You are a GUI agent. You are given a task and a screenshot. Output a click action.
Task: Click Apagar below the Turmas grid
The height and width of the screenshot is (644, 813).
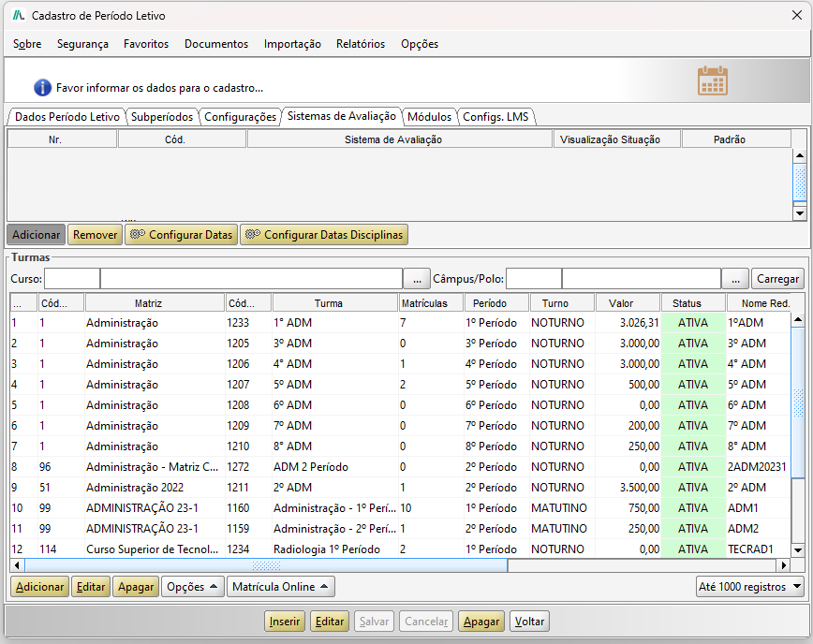tap(136, 587)
